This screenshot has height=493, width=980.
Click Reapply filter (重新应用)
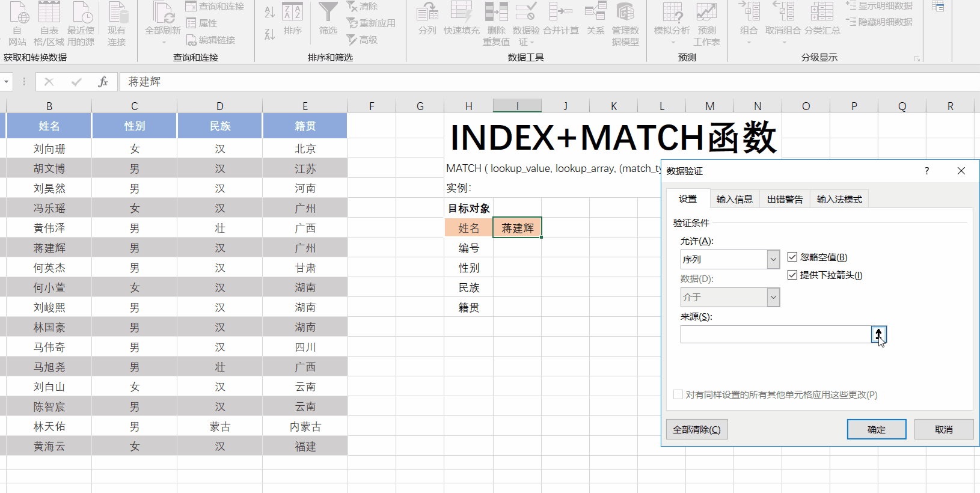(371, 23)
